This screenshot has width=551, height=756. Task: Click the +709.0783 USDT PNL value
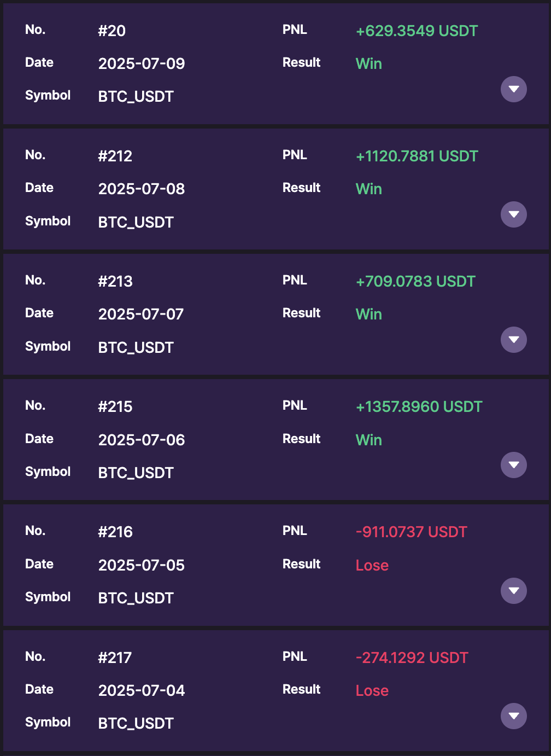(x=415, y=282)
